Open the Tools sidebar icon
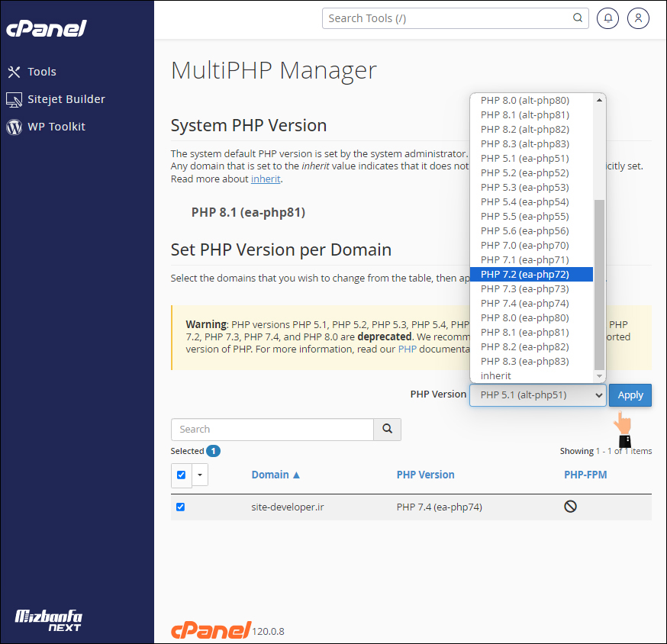Screen dimensions: 667x644 14,72
